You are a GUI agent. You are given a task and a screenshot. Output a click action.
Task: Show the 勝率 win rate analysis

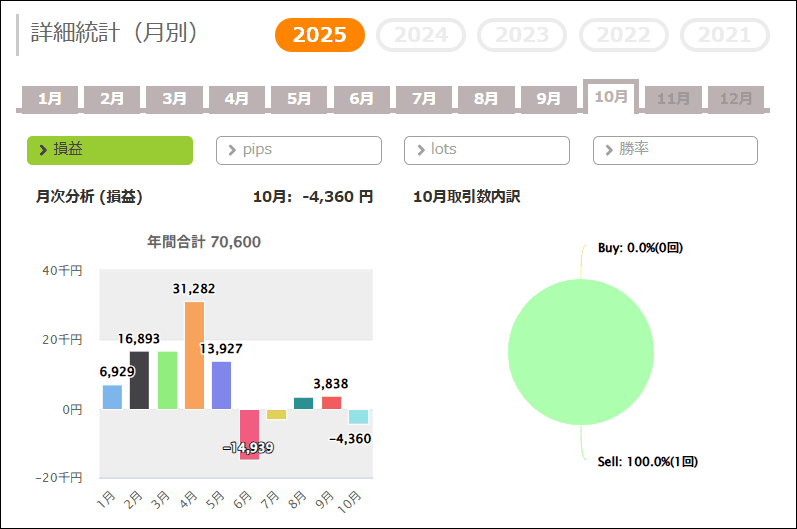(x=675, y=150)
